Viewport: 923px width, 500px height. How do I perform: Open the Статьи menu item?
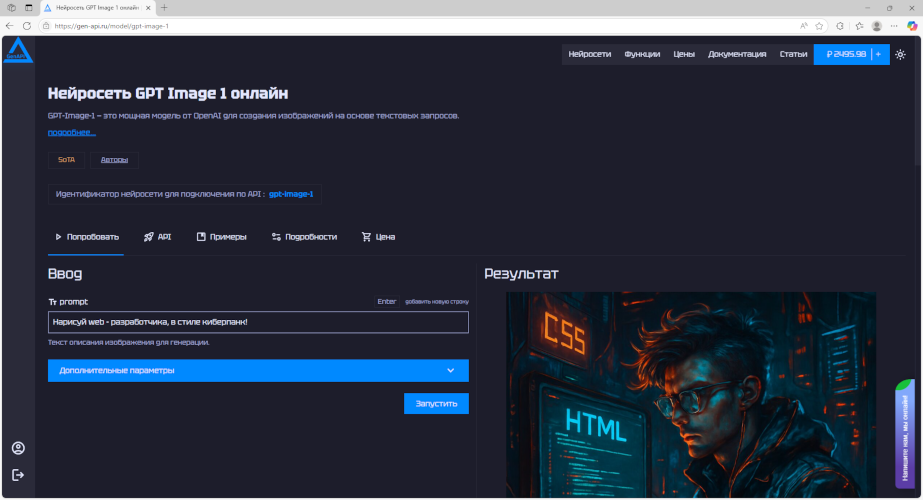[793, 54]
